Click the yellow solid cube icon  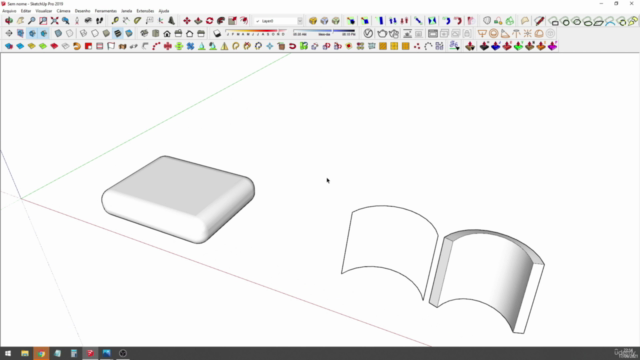pyautogui.click(x=313, y=20)
